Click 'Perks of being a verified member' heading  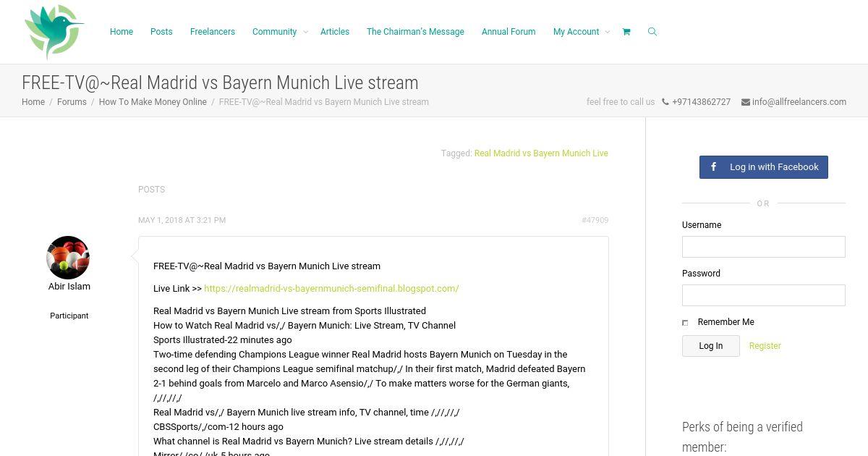point(742,436)
